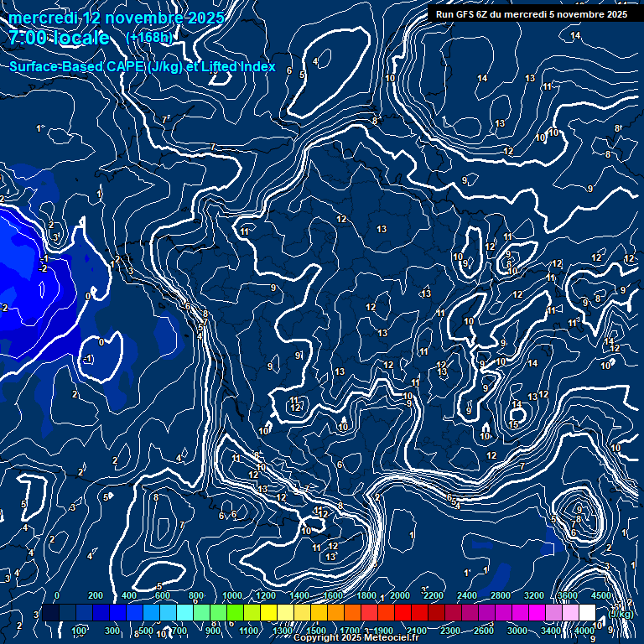Click the contour label '15' on the map
The height and width of the screenshot is (644, 644).
(514, 424)
